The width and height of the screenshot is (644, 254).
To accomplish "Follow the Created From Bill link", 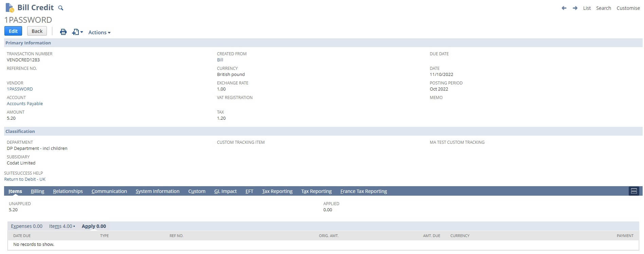I will pos(220,60).
